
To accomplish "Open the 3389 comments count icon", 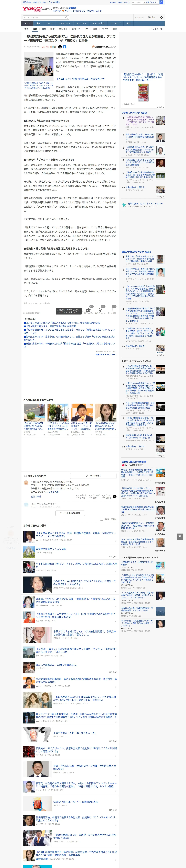I will click(46, 47).
